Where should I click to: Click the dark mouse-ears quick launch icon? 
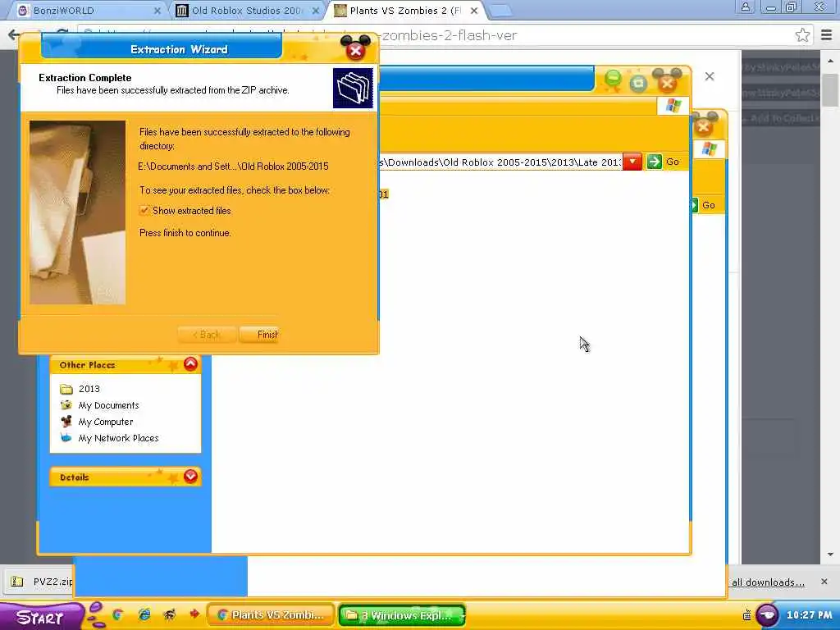pyautogui.click(x=170, y=615)
